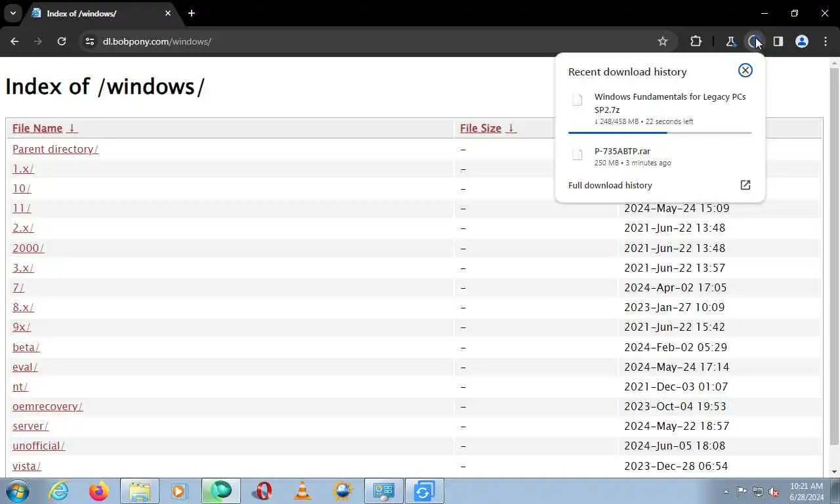Open the eval/ folder
The image size is (840, 504).
point(25,367)
